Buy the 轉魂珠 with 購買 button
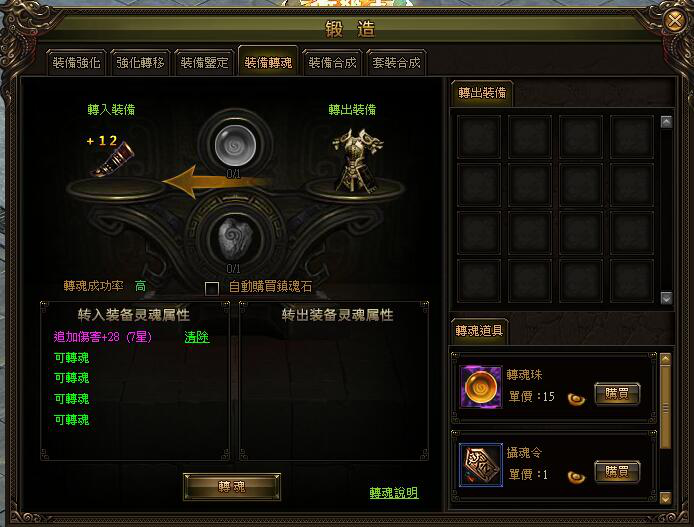Screen dimensions: 694x527 617,394
